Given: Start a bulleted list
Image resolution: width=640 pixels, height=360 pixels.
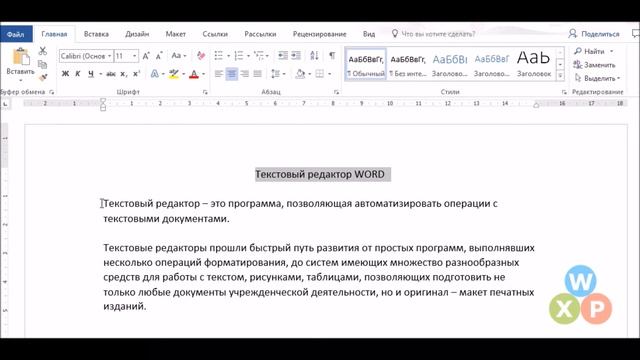Looking at the screenshot, I should tap(219, 56).
